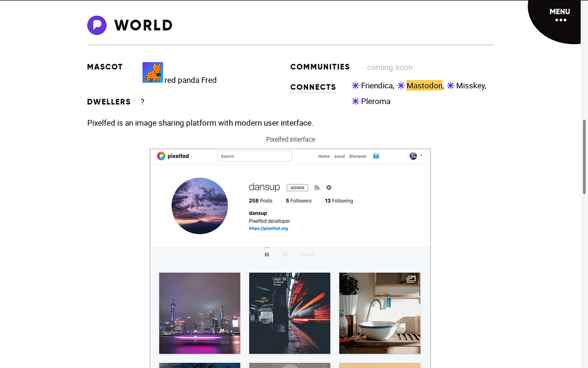Open the Shanghai skyline night photo
This screenshot has width=588, height=368.
(x=200, y=313)
